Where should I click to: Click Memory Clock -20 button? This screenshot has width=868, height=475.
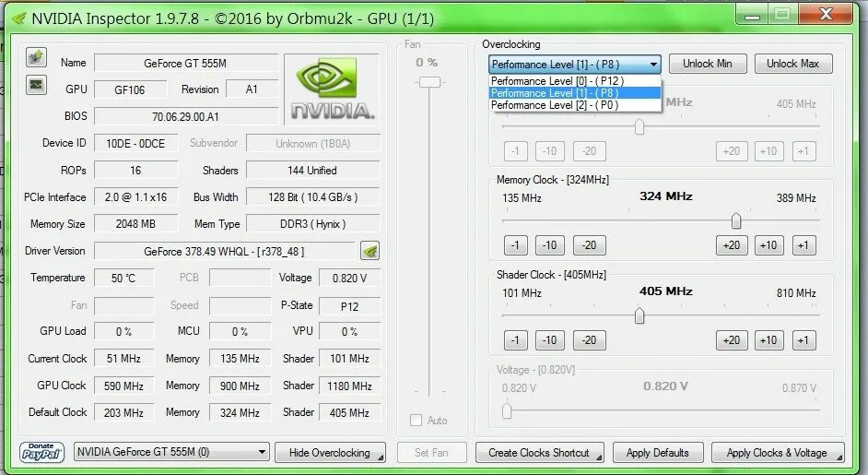pyautogui.click(x=589, y=245)
